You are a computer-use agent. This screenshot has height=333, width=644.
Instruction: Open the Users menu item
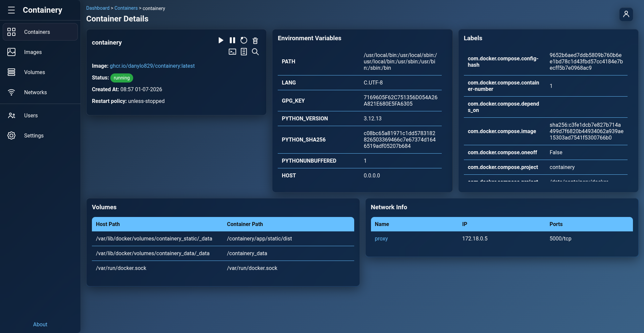tap(40, 115)
